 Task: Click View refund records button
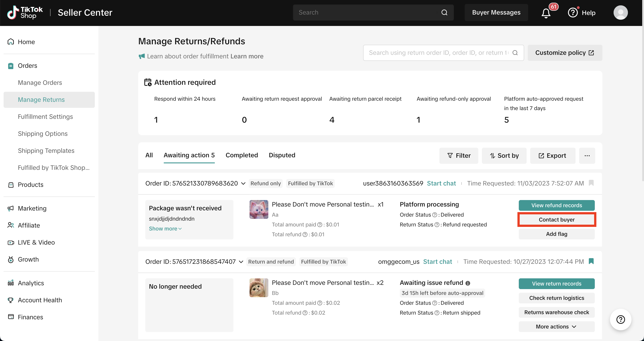557,205
